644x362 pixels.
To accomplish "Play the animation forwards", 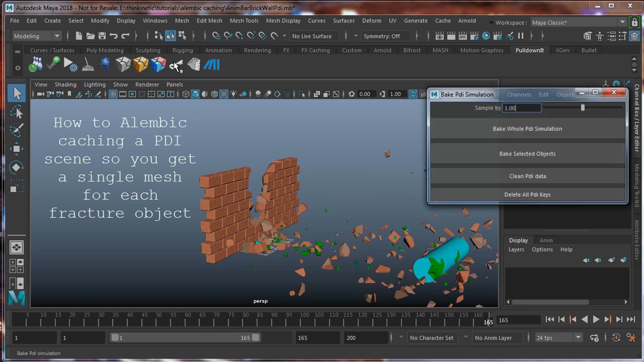I will (x=596, y=319).
